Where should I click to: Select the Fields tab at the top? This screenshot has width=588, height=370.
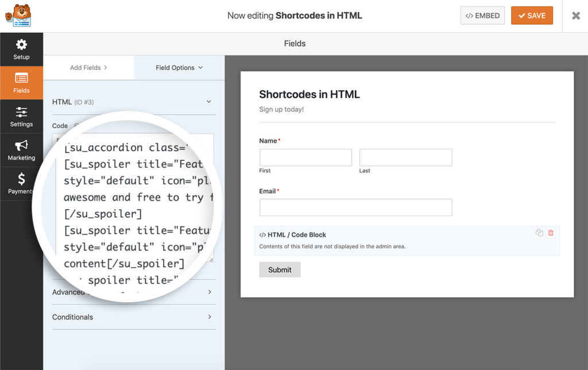294,43
